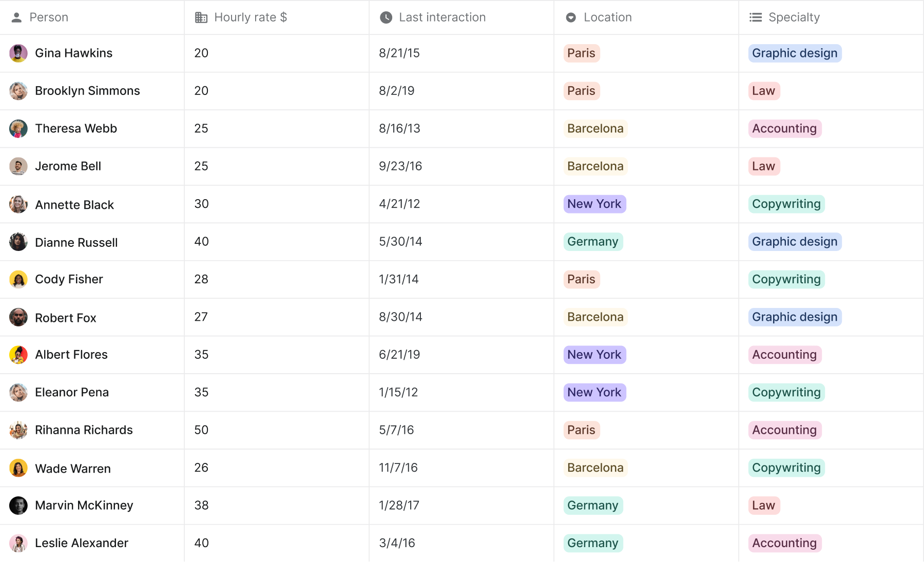The height and width of the screenshot is (562, 924).
Task: Edit Cody Fisher's hourly rate of 28
Action: (201, 279)
